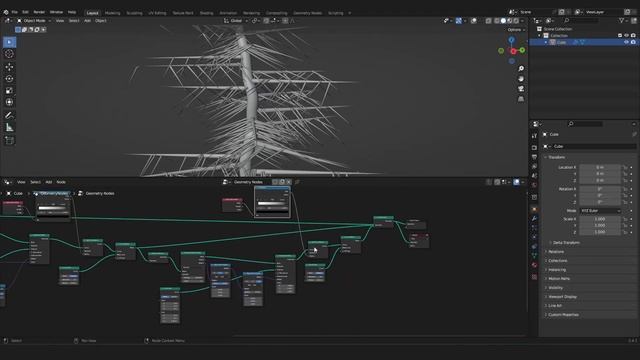This screenshot has width=640, height=360.
Task: Open the World properties tab icon
Action: click(x=534, y=186)
